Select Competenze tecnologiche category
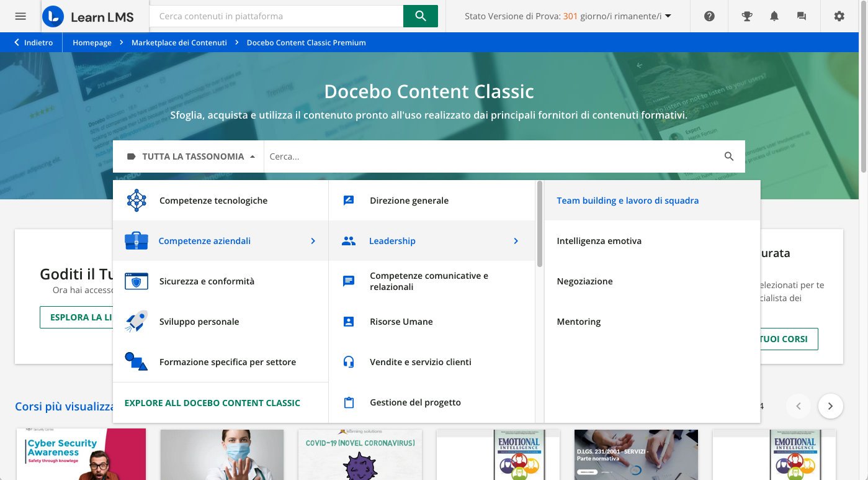The width and height of the screenshot is (868, 480). pyautogui.click(x=220, y=201)
